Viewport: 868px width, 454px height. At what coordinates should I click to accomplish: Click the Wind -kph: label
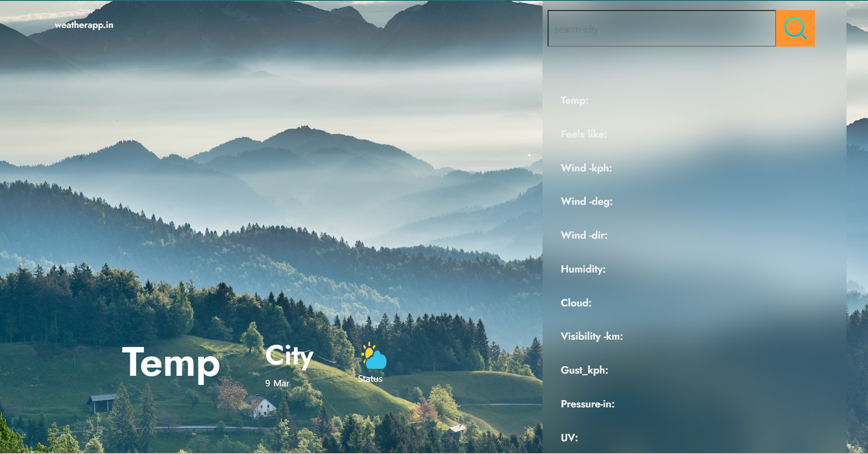point(586,168)
